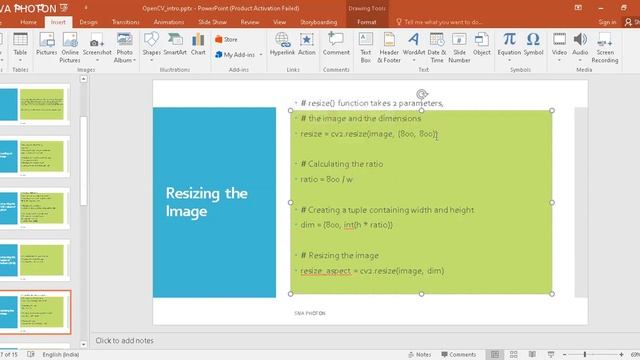The height and width of the screenshot is (360, 640).
Task: Switch to Reading view
Action: pyautogui.click(x=532, y=354)
